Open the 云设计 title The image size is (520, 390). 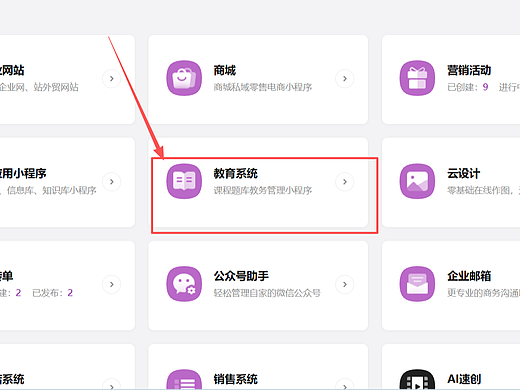pyautogui.click(x=463, y=173)
